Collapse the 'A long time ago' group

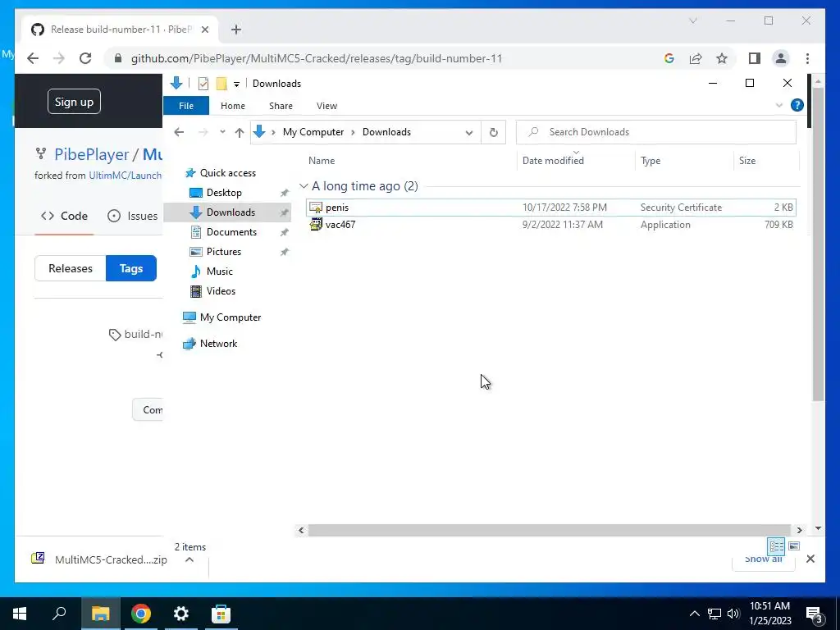click(304, 186)
